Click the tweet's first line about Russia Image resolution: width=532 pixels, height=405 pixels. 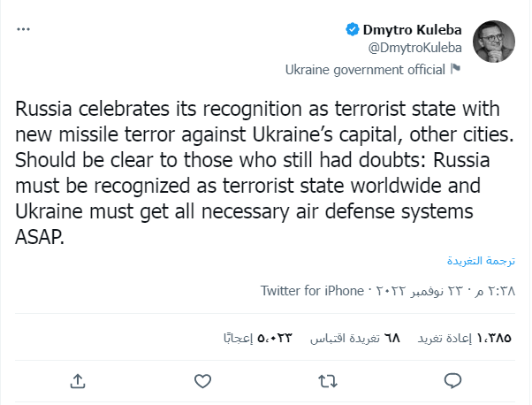258,110
